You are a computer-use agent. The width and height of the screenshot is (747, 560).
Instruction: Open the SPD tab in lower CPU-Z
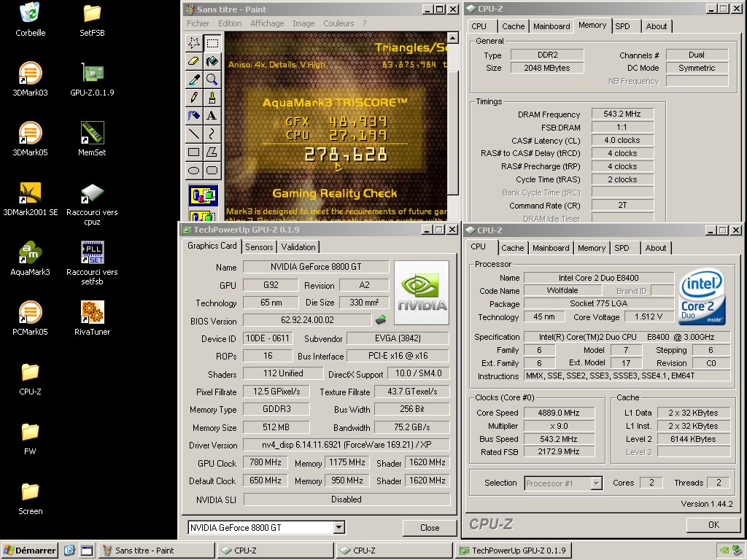(x=622, y=248)
